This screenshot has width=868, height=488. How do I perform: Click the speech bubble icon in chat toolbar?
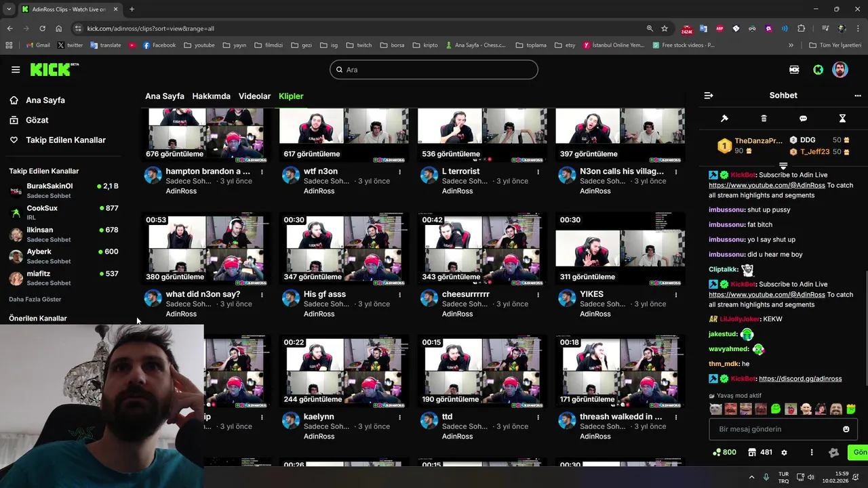[x=803, y=119]
